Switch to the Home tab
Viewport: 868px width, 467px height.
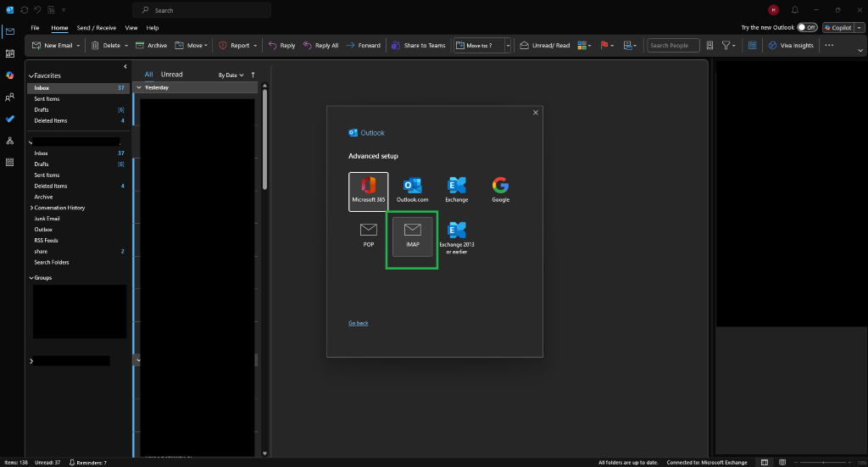(x=59, y=28)
